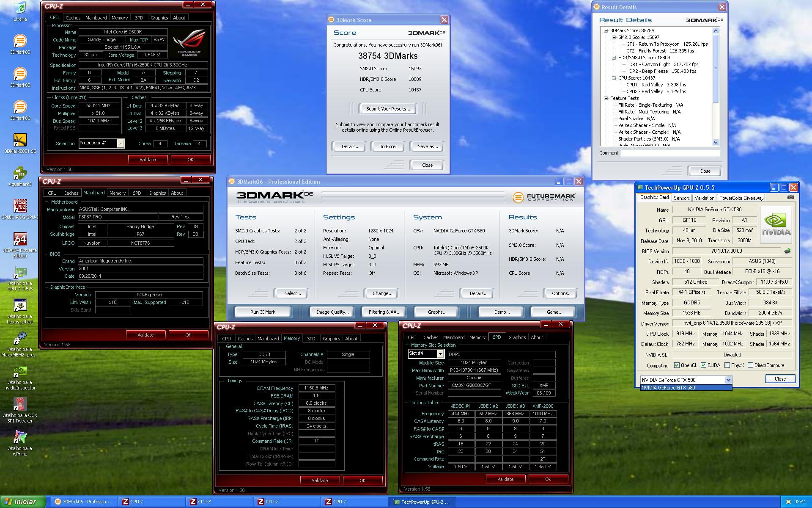Click Submit Your Results button
The image size is (812, 508).
[388, 109]
